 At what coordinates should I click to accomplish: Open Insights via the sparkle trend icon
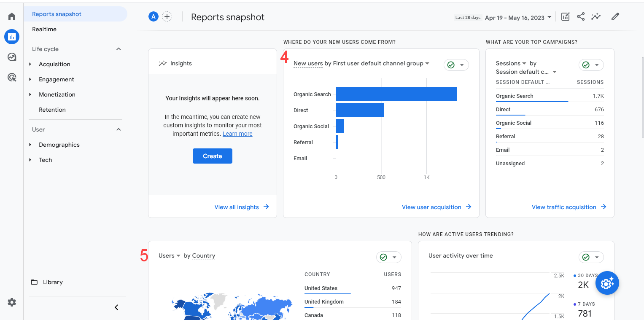(596, 16)
